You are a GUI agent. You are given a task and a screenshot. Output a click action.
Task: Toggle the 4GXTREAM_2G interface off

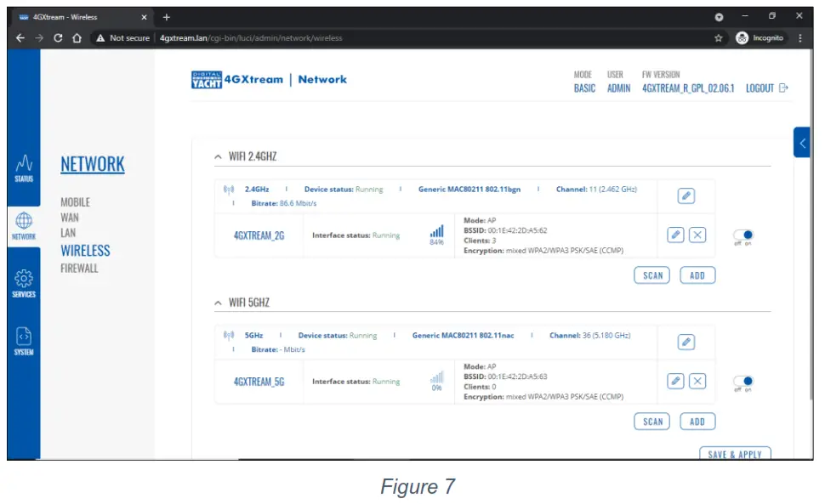(x=743, y=235)
